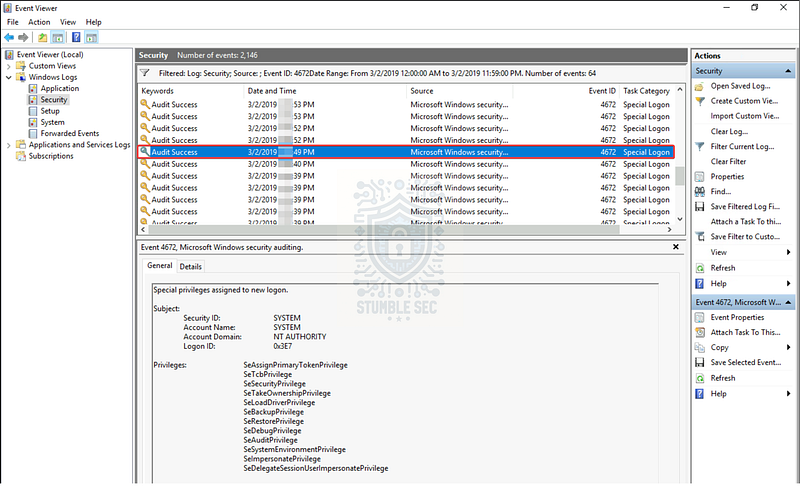Click the Subscriptions icon in tree
The height and width of the screenshot is (496, 800).
(21, 156)
